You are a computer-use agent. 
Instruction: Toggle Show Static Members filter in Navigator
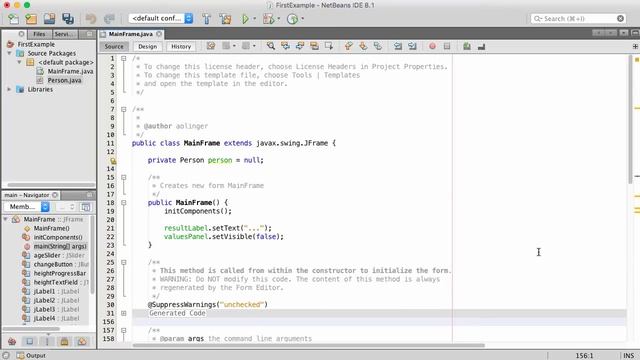(x=47, y=341)
